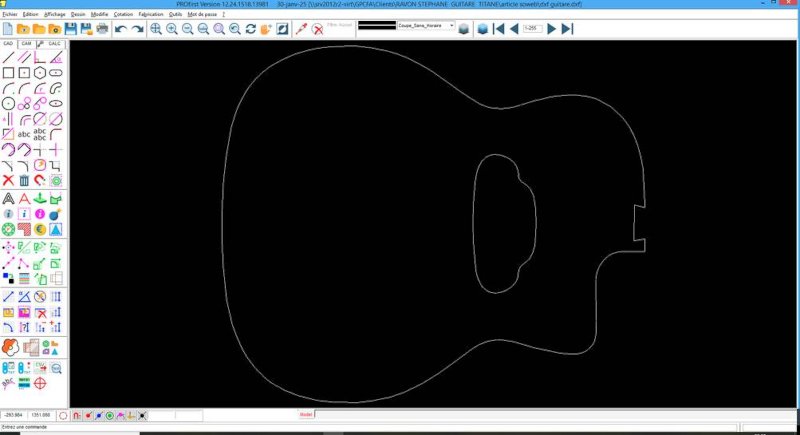Jump to last step playback button
Screen dimensions: 800x435
coord(567,29)
